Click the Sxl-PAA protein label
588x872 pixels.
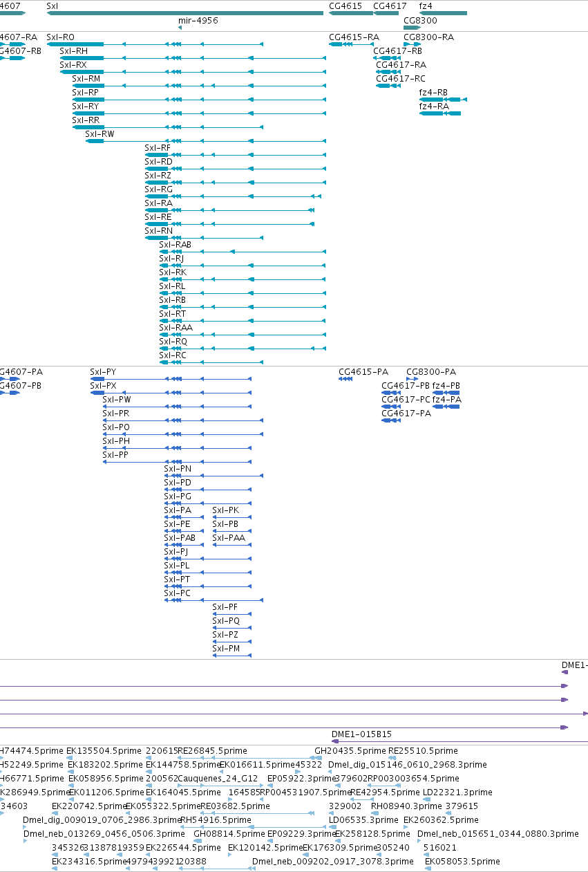229,538
